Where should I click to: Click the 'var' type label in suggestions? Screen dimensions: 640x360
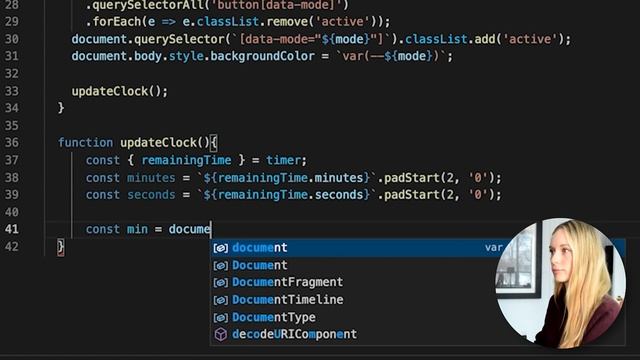[493, 248]
